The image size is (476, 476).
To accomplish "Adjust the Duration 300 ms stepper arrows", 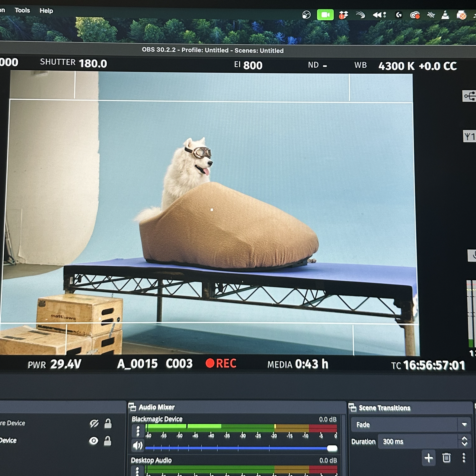I will (464, 441).
